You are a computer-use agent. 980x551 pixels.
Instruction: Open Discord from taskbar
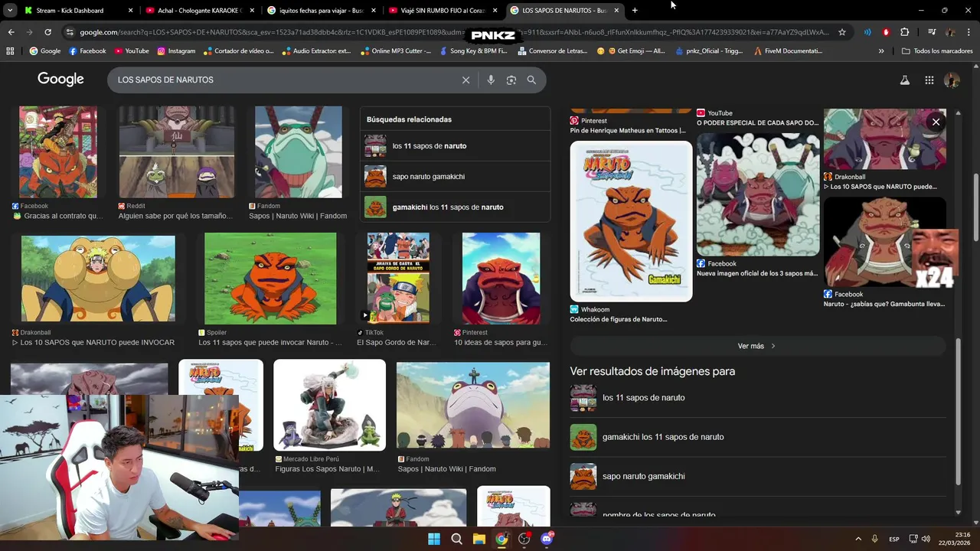(547, 539)
